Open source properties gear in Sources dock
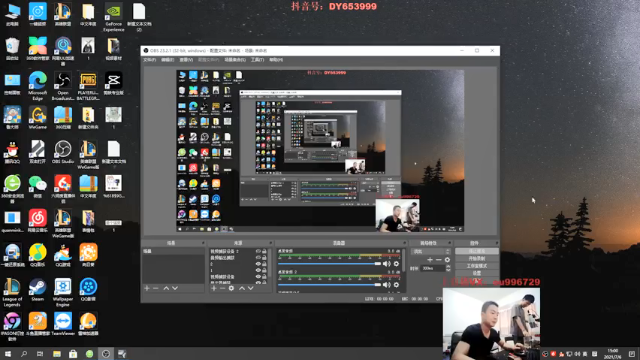Viewport: 640px width, 360px height. coord(231,288)
